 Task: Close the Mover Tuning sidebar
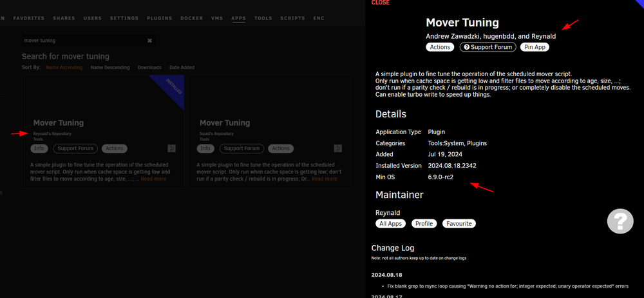point(381,3)
